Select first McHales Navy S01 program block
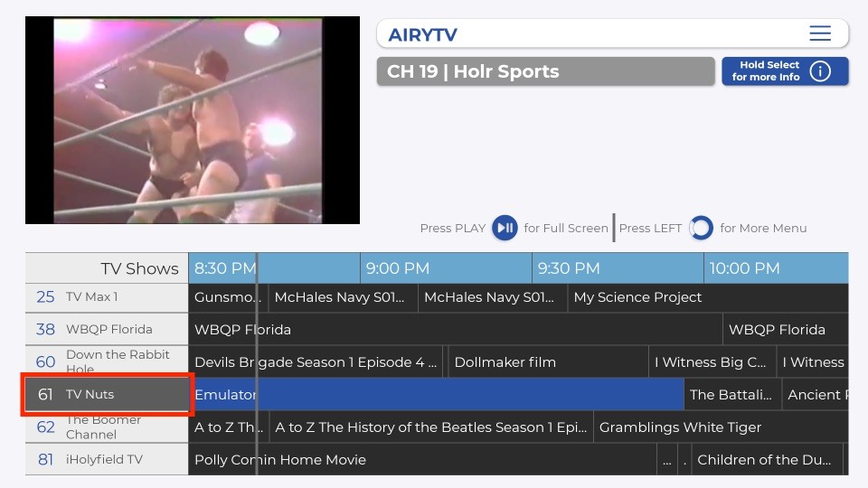Image resolution: width=868 pixels, height=488 pixels. coord(344,297)
